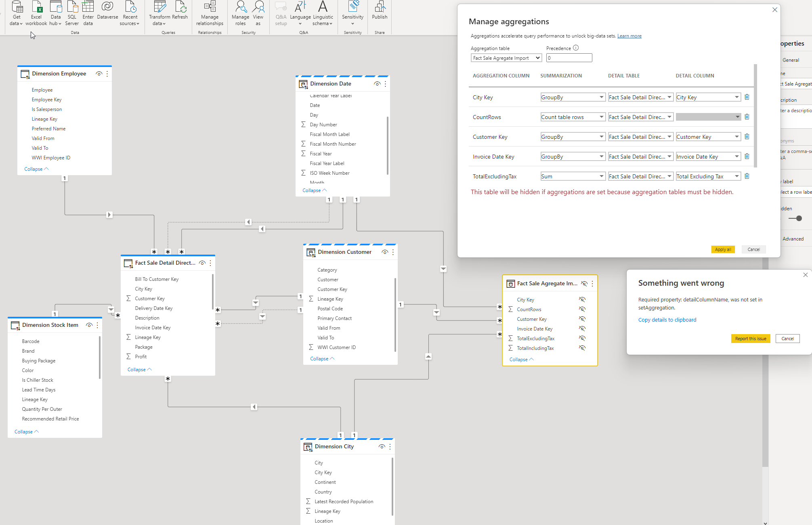Open CountRows detail column dropdown
812x525 pixels.
pos(708,117)
